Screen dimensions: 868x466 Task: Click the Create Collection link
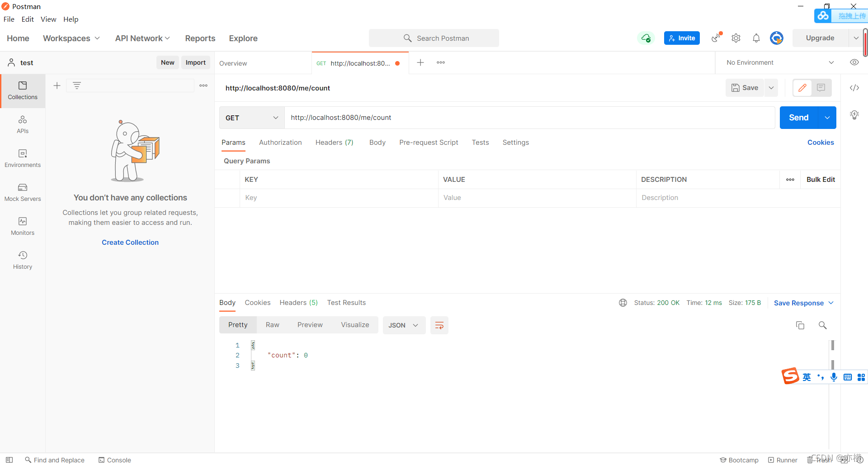coord(130,243)
